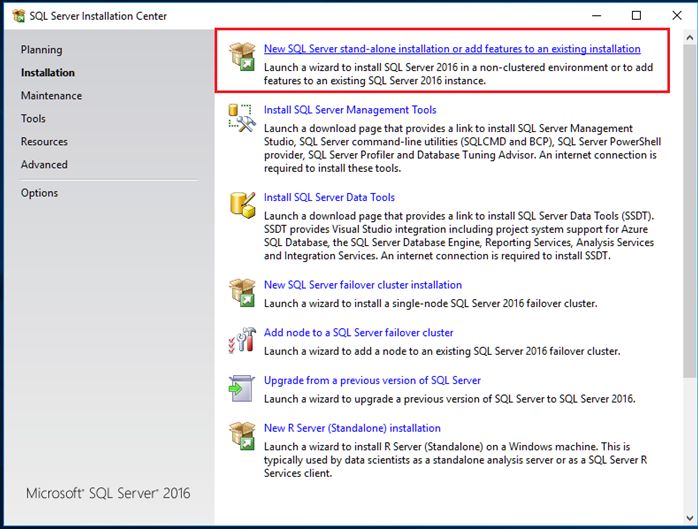
Task: Click the Upgrade from previous version icon
Action: click(241, 389)
